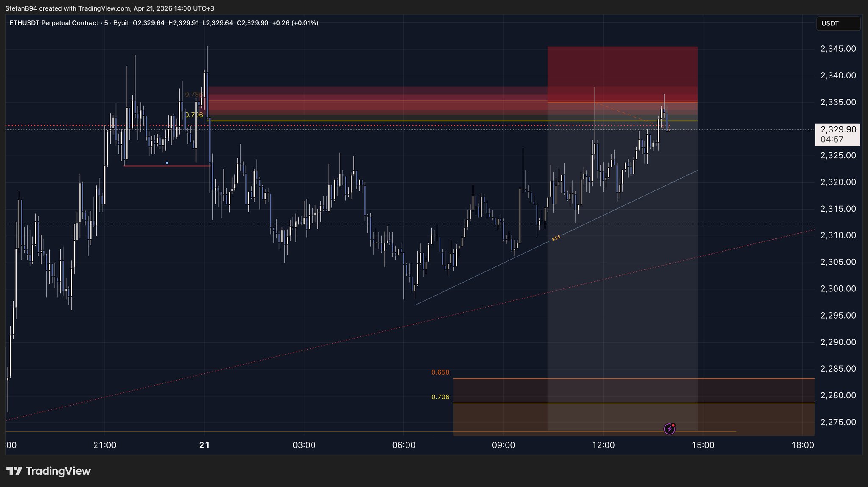Click the 2,275.00 price axis label
Viewport: 868px width, 487px height.
click(838, 422)
